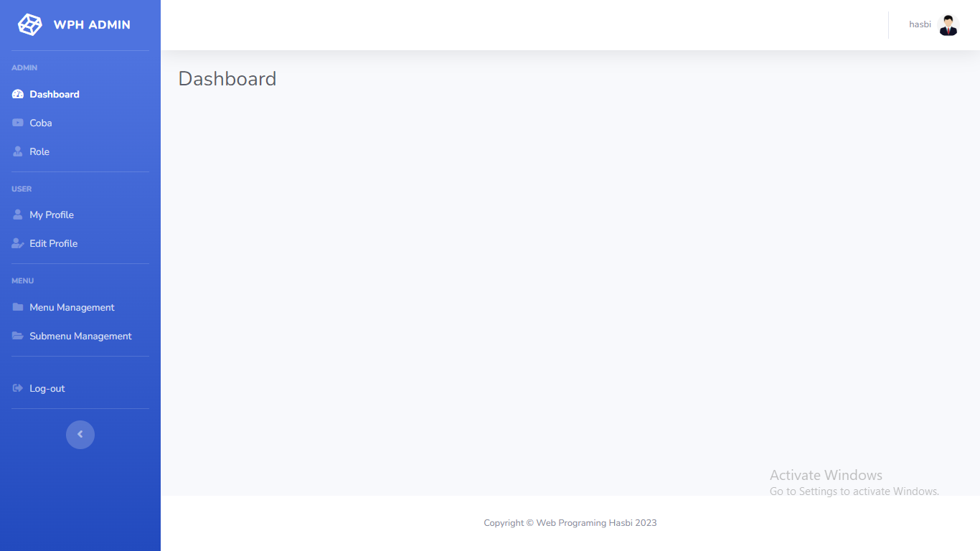Click the Edit Profile pencil-user icon
Viewport: 980px width, 551px height.
point(18,243)
